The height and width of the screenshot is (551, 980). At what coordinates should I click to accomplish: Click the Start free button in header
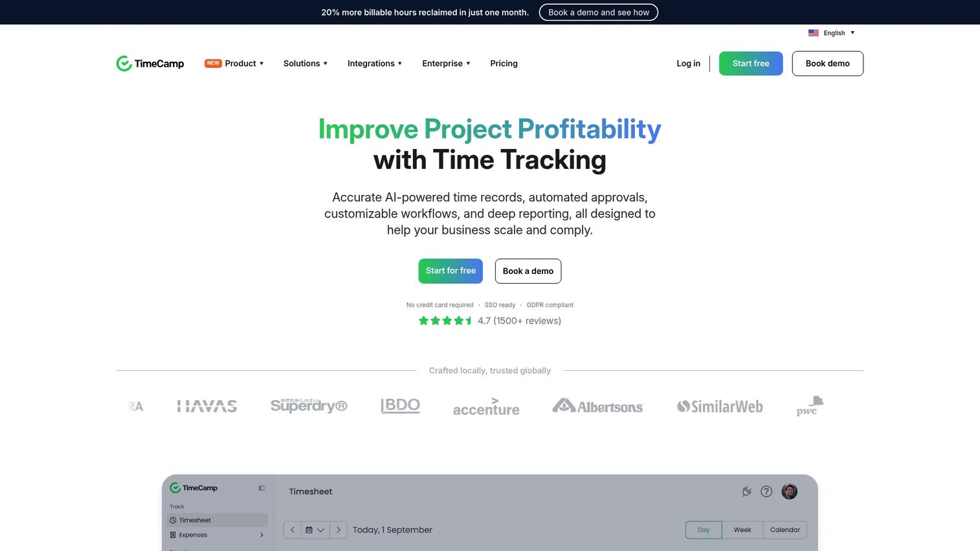pyautogui.click(x=751, y=63)
